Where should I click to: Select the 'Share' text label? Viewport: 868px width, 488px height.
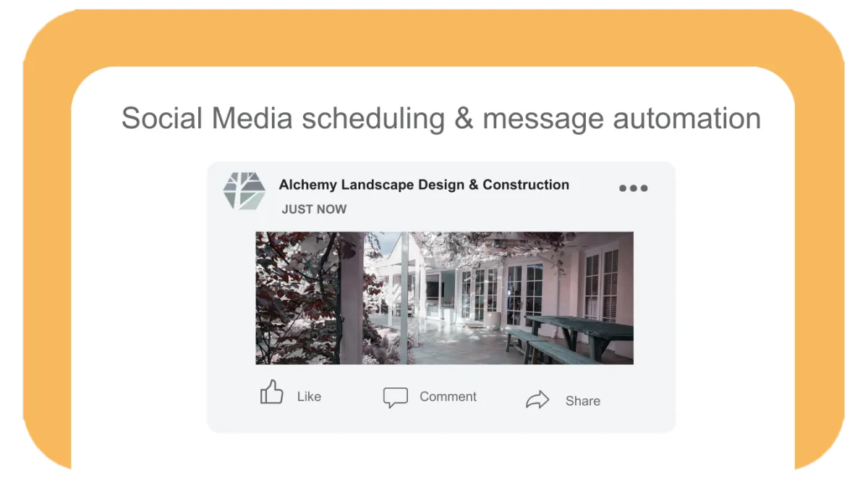[583, 401]
